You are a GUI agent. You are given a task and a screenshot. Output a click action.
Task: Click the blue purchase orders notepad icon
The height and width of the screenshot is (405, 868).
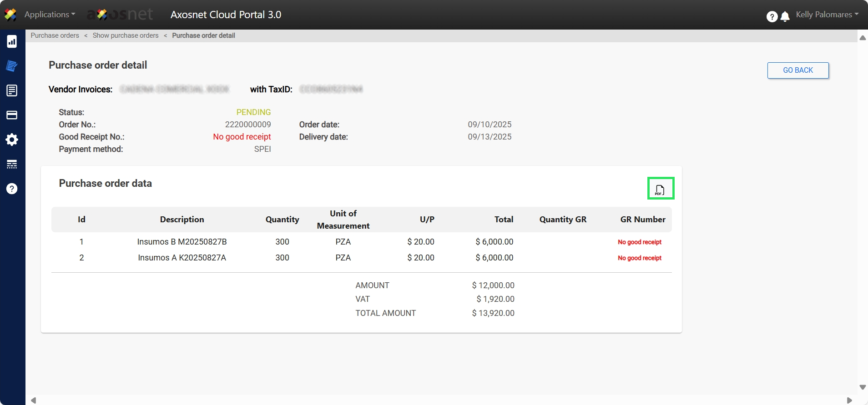pos(12,66)
